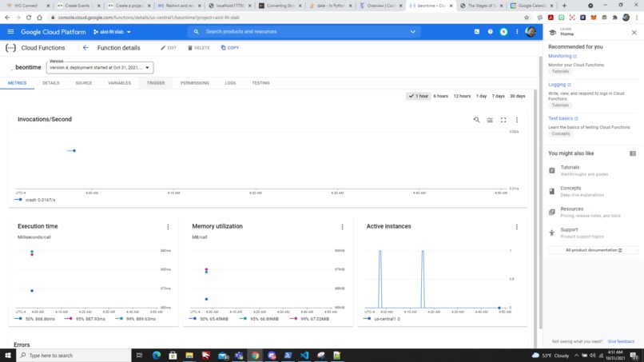The image size is (644, 362).
Task: Switch to the Permissions tab
Action: coord(195,83)
